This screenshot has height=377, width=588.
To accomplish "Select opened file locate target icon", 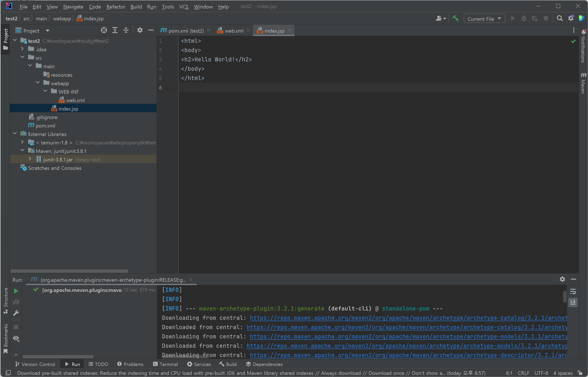I will pos(104,30).
